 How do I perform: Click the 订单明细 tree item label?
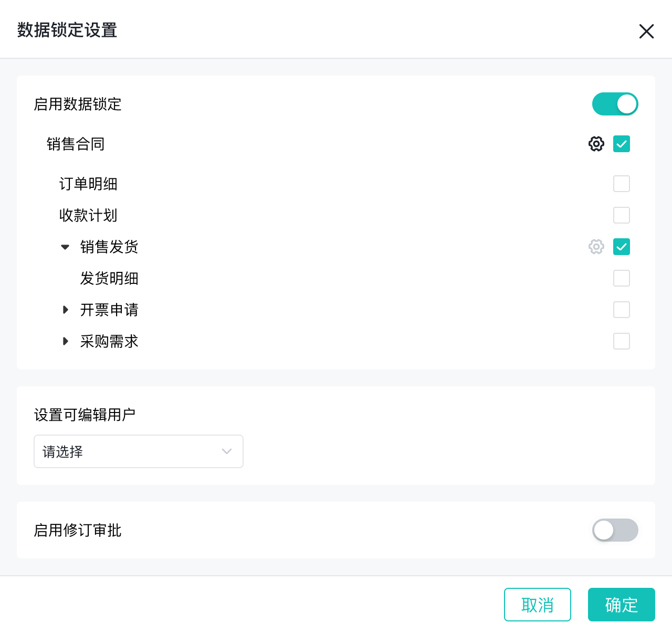point(88,184)
